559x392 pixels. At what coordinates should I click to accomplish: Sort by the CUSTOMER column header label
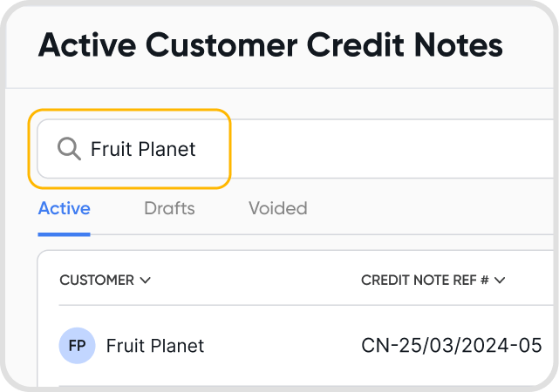click(x=97, y=280)
